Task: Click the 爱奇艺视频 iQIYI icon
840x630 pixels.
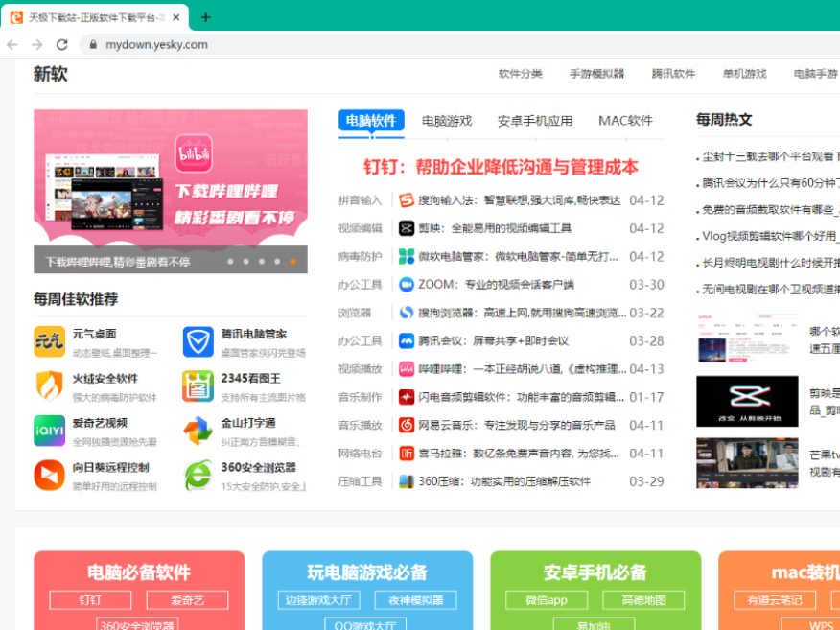Action: (x=49, y=431)
